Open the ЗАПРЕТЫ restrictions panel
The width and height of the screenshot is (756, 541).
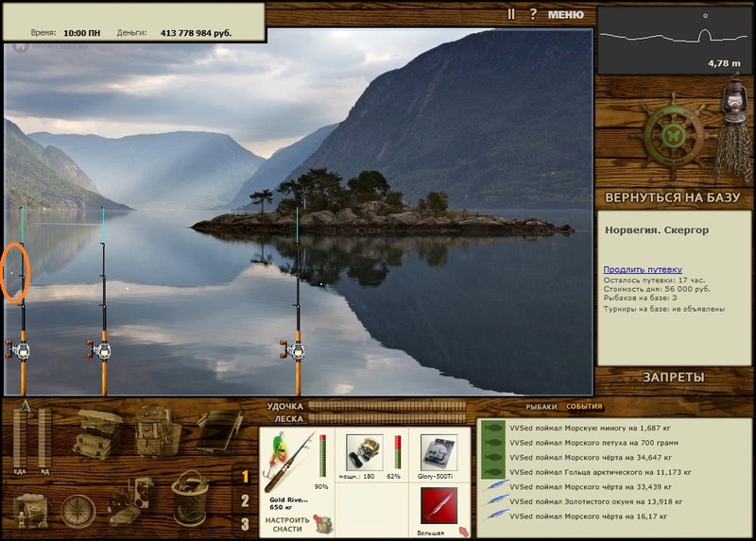pos(674,378)
